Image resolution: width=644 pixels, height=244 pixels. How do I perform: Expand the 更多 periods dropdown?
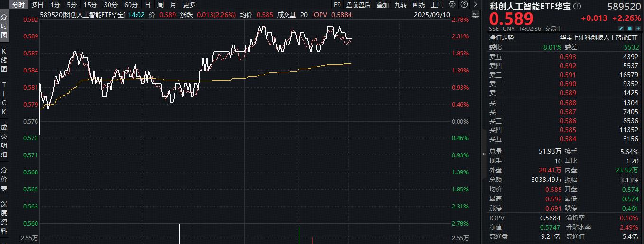(189, 5)
